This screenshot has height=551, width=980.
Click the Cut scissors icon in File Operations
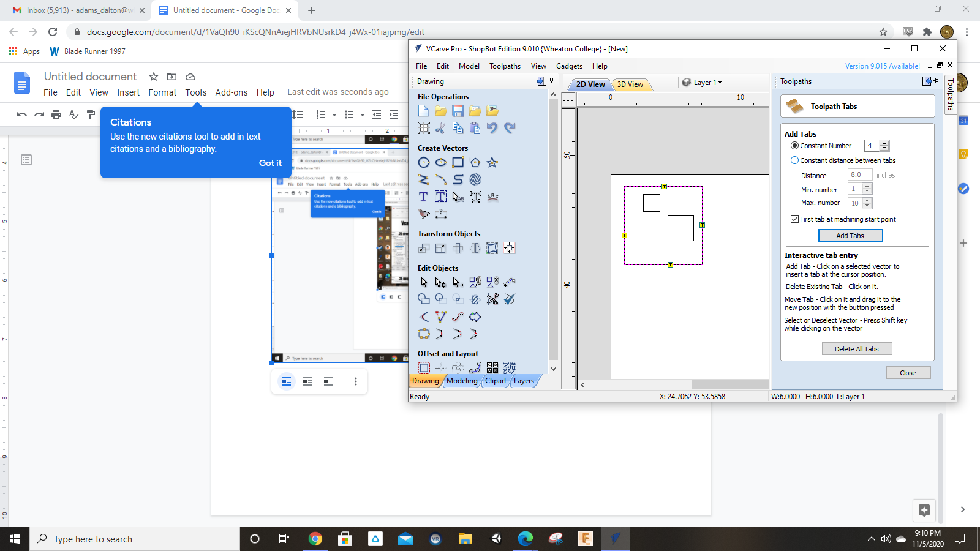440,128
